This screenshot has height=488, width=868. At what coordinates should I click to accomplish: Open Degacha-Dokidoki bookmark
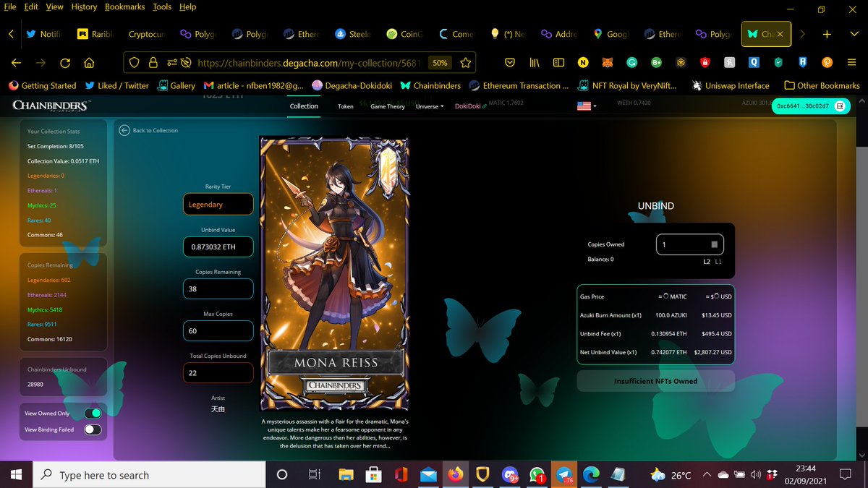351,85
